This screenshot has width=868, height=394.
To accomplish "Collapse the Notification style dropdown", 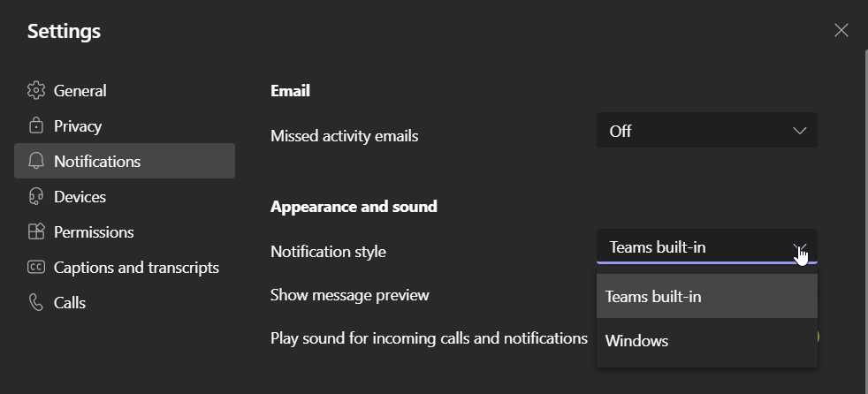I will [707, 246].
